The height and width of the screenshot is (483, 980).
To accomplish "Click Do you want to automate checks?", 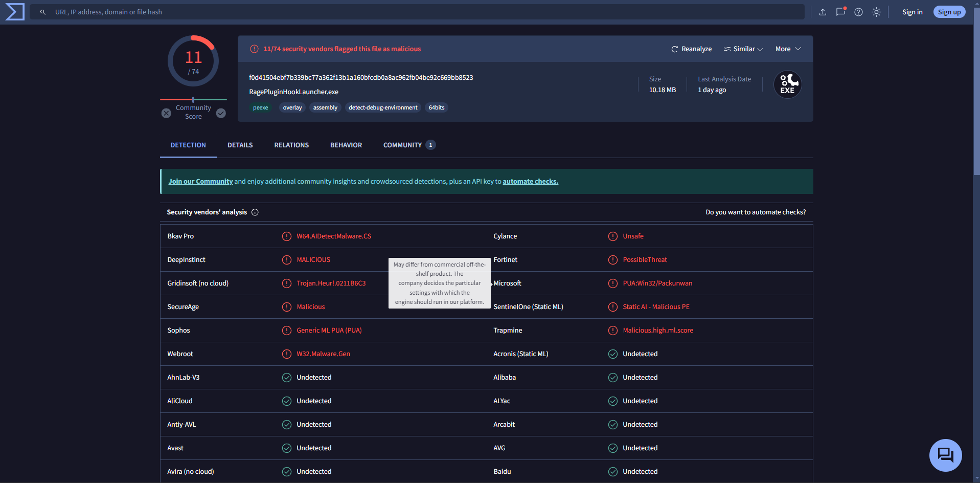I will [756, 212].
